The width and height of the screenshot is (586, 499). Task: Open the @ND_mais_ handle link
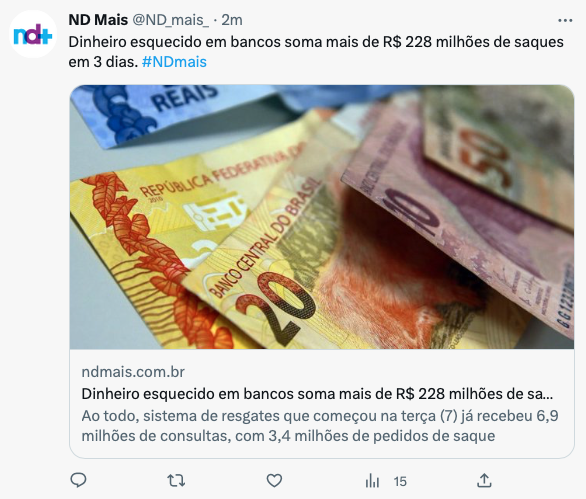coord(171,20)
